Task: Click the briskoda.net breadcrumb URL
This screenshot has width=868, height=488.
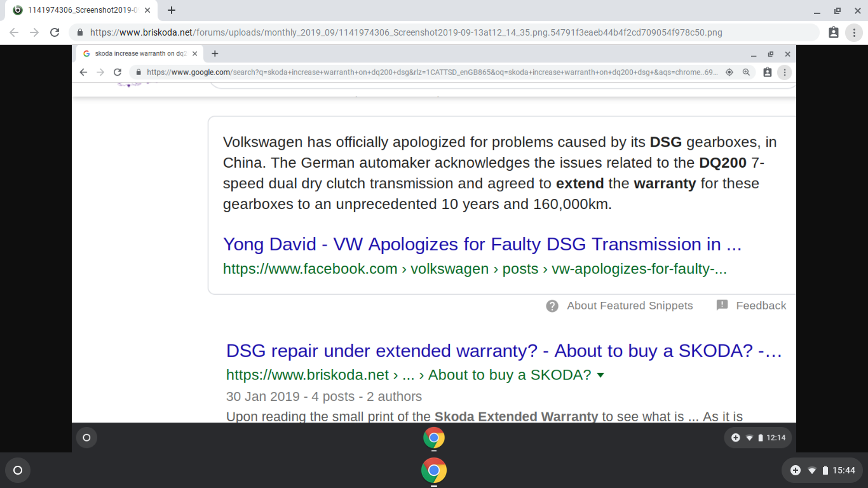Action: coord(409,375)
